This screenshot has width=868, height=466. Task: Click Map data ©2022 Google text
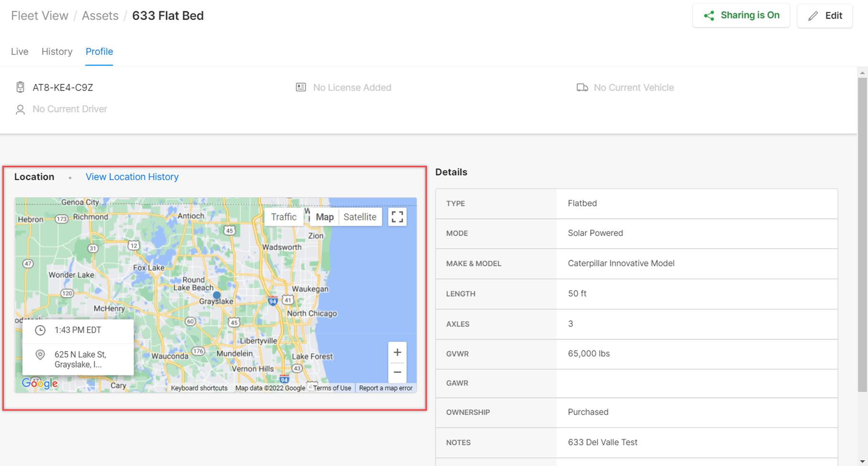click(270, 388)
